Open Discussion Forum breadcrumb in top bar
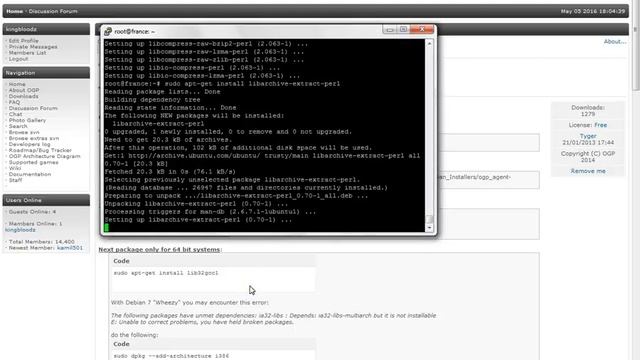640x360 pixels. pos(53,11)
